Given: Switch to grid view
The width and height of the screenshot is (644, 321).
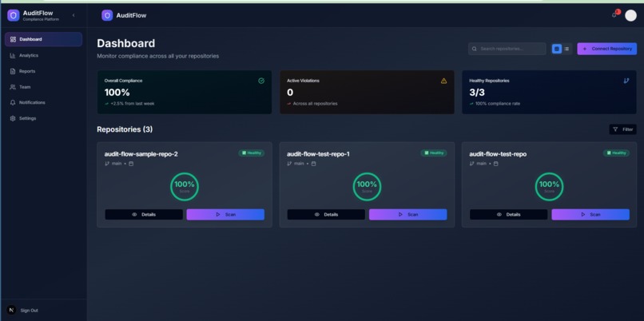Looking at the screenshot, I should point(557,49).
